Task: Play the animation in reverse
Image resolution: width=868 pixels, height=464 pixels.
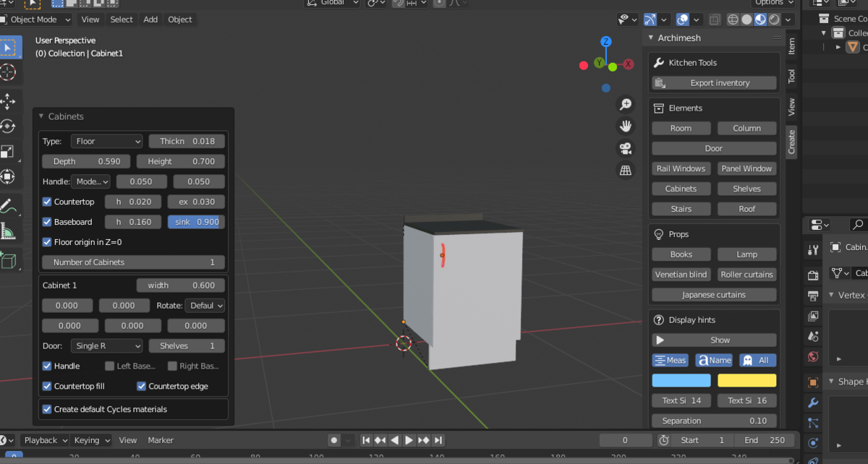Action: tap(395, 440)
